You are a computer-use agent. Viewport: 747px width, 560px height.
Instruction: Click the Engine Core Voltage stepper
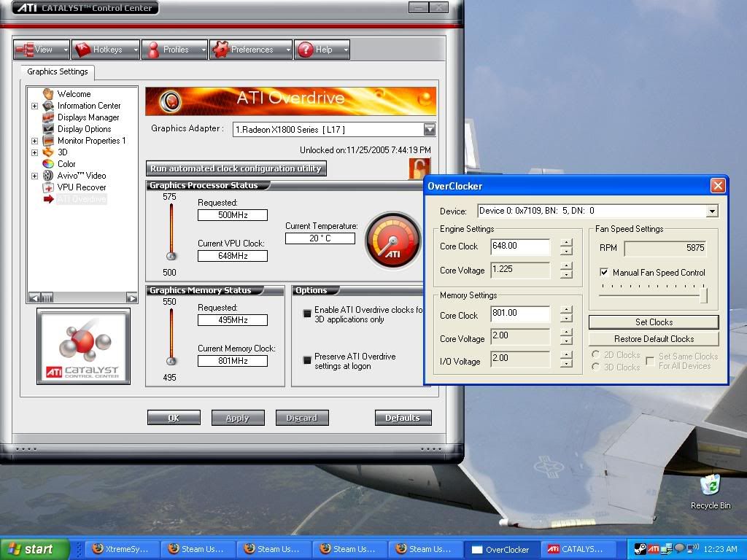coord(566,270)
